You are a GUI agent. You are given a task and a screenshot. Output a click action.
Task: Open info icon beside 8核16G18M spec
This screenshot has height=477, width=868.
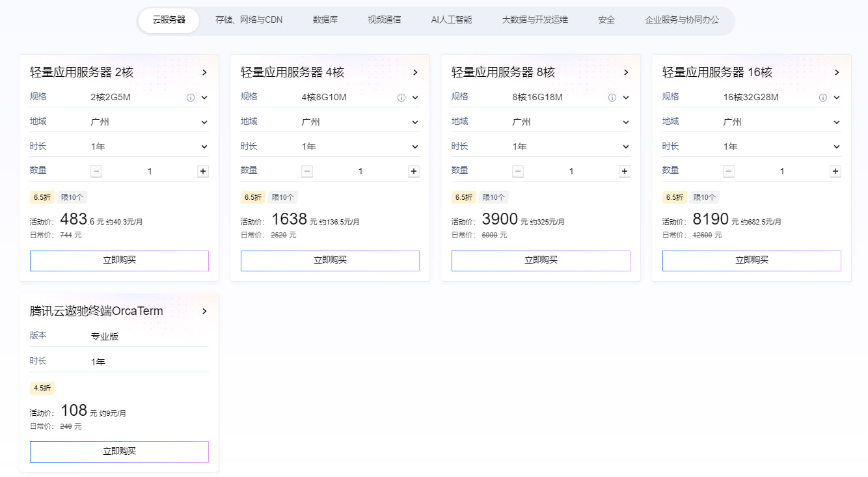point(612,98)
